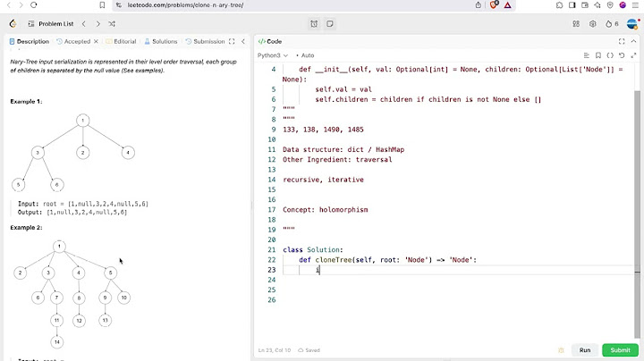Viewport: 644px width, 361px height.
Task: Select the Code panel tab
Action: click(270, 41)
